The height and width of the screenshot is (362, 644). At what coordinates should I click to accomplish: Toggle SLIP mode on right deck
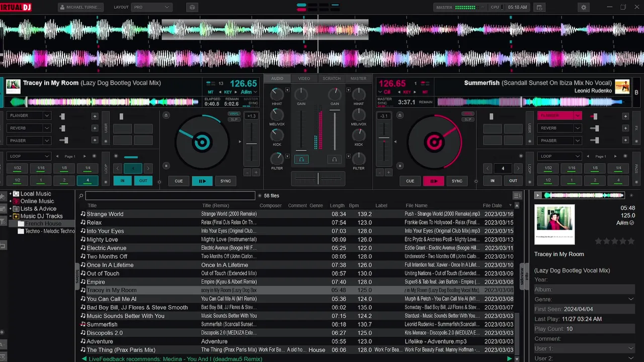(468, 119)
